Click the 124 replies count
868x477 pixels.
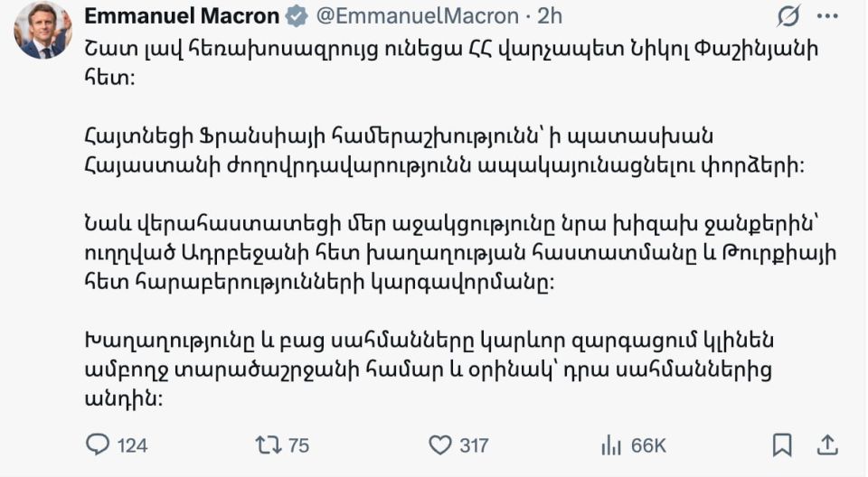coord(133,444)
